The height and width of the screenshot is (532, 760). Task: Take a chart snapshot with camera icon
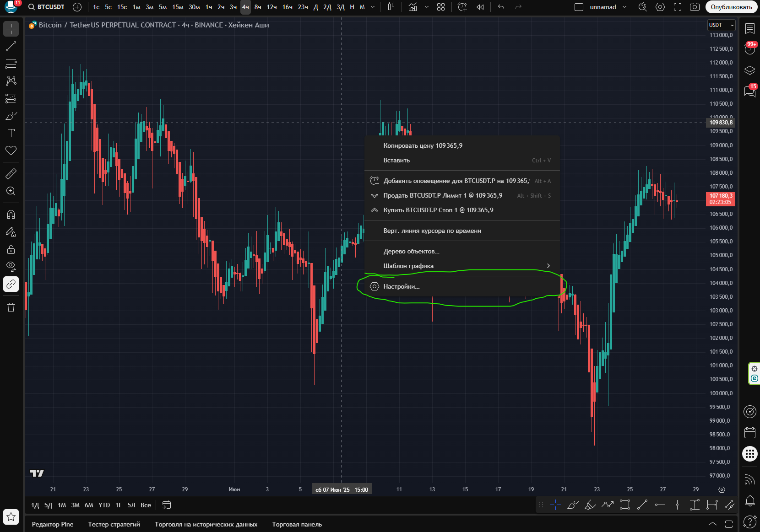(695, 7)
